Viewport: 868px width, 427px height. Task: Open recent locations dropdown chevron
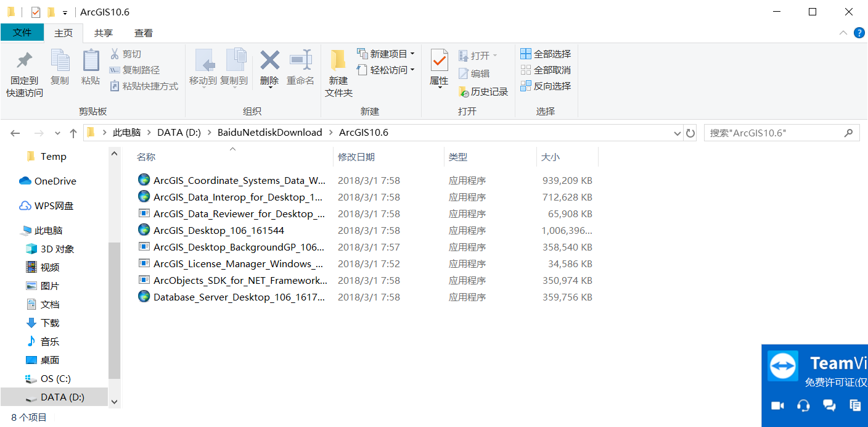(x=58, y=133)
